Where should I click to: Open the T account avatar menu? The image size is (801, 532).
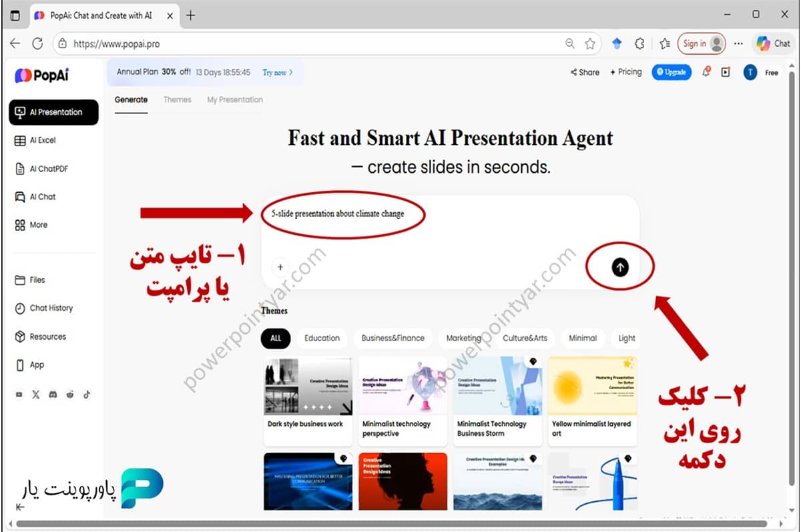coord(749,72)
